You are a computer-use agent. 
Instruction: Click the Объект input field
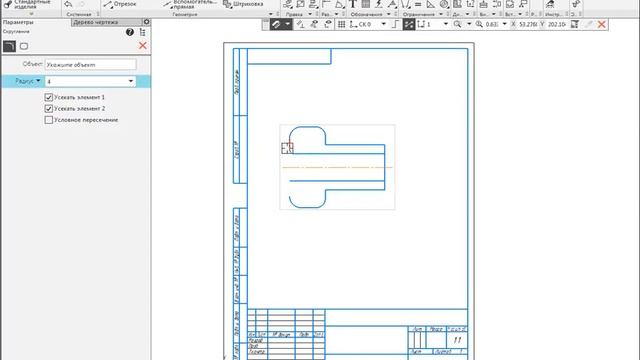[x=91, y=64]
